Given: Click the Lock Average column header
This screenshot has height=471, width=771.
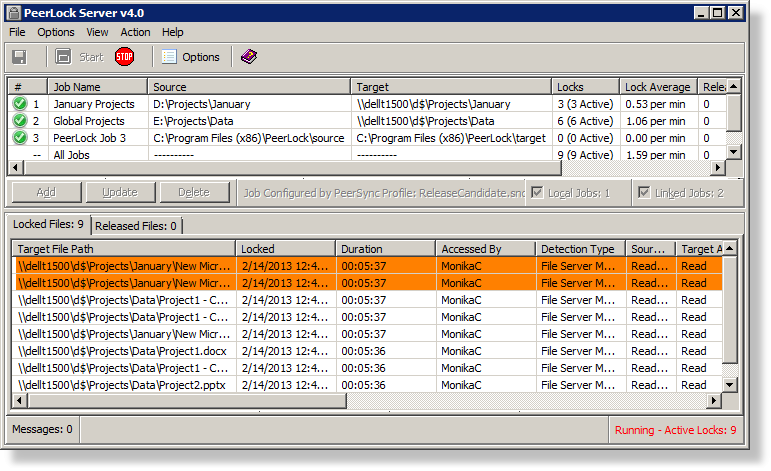Looking at the screenshot, I should (658, 87).
